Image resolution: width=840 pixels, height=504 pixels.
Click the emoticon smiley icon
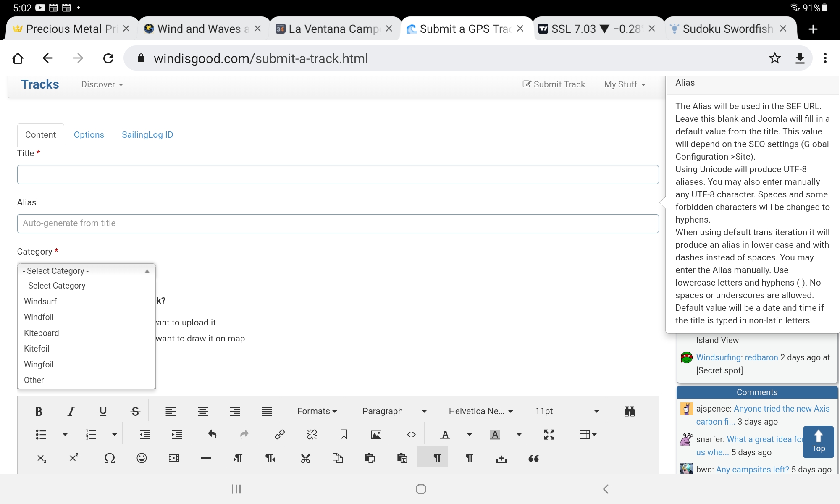[142, 458]
